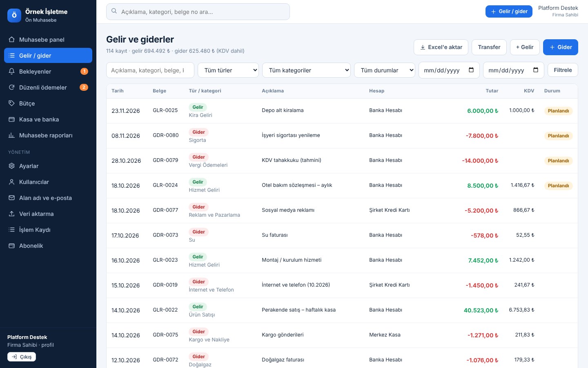Viewport: 588px width, 368px height.
Task: Click the Veri aktarma upload icon
Action: (11, 214)
